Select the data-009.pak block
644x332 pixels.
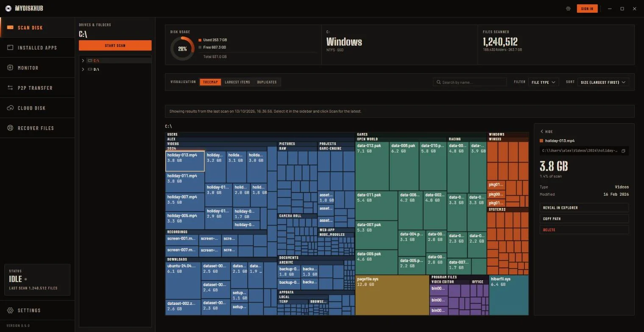376,263
